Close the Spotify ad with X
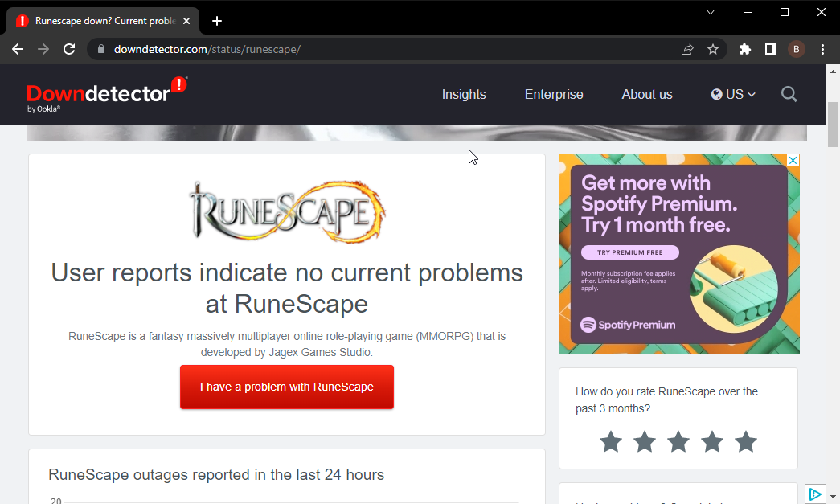The image size is (840, 504). (x=793, y=160)
